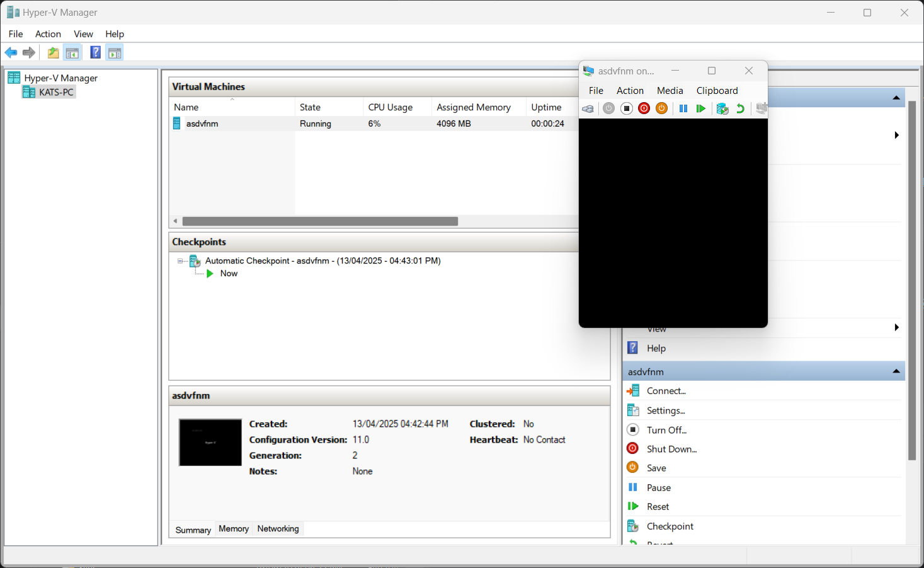Select the Now checkpoint node
The image size is (924, 568).
point(229,274)
